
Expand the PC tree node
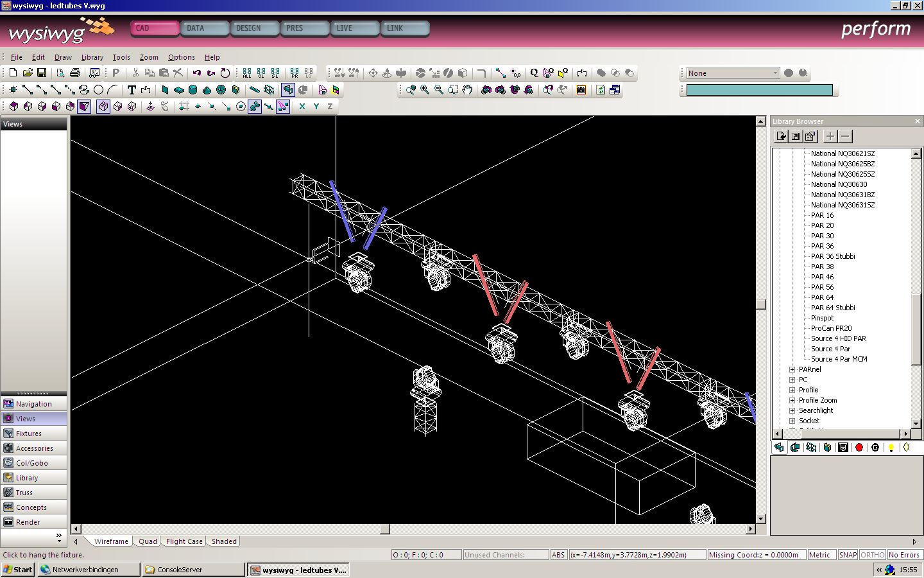point(792,380)
